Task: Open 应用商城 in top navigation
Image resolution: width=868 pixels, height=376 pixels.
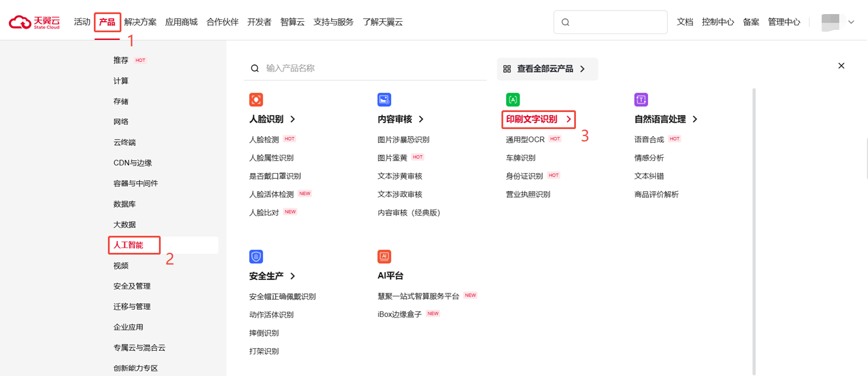Action: point(181,22)
